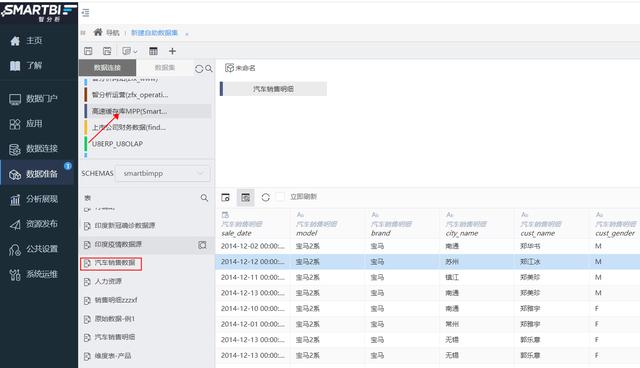Select the 印度新冠确诊数据源 table
The width and height of the screenshot is (640, 368).
[124, 226]
